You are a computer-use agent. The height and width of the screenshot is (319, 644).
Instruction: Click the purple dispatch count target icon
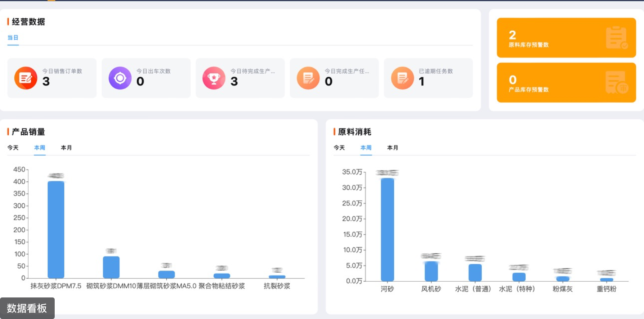(x=120, y=78)
